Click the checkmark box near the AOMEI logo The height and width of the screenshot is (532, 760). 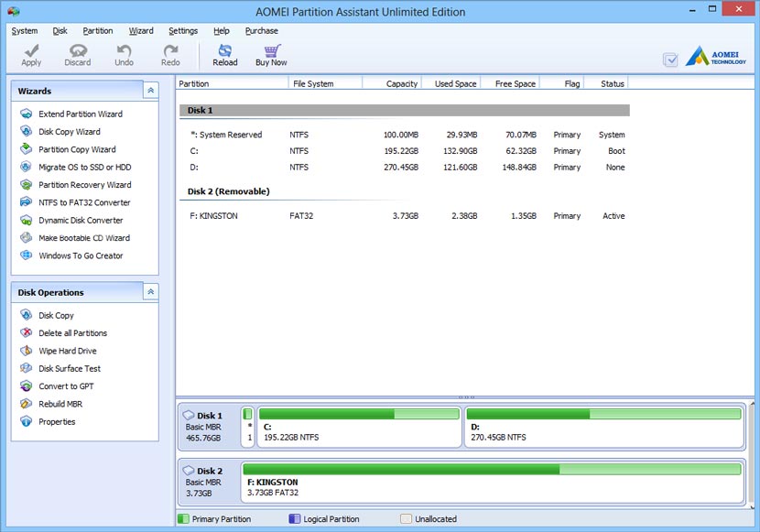tap(671, 57)
